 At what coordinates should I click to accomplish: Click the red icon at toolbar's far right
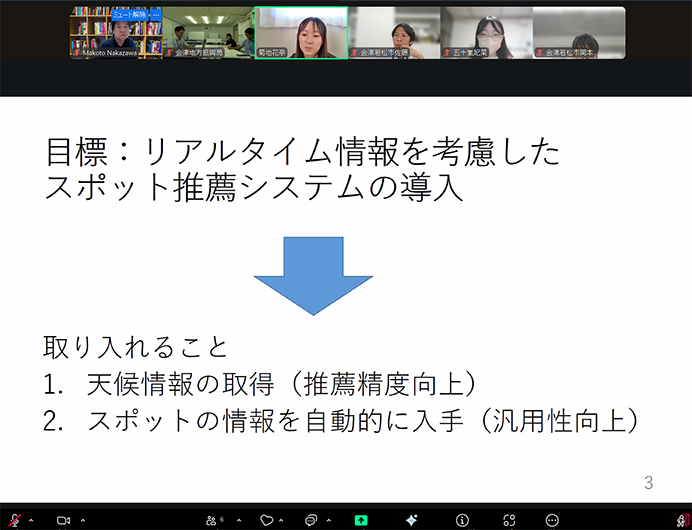click(x=681, y=520)
